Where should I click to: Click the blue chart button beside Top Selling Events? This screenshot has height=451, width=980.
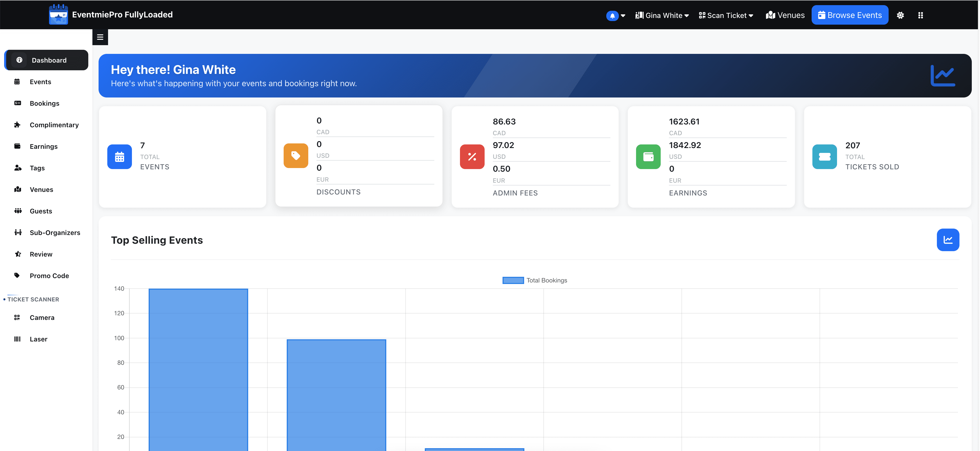point(948,240)
